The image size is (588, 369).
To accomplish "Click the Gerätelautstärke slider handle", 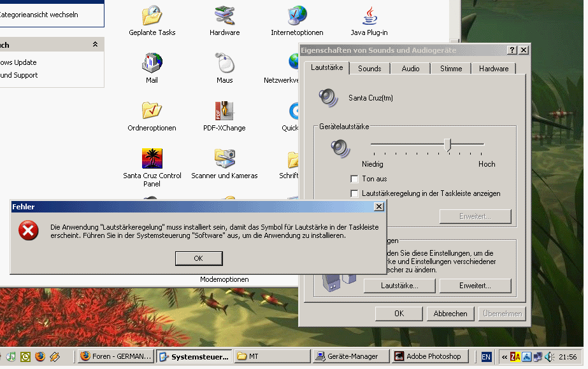I will click(x=448, y=146).
